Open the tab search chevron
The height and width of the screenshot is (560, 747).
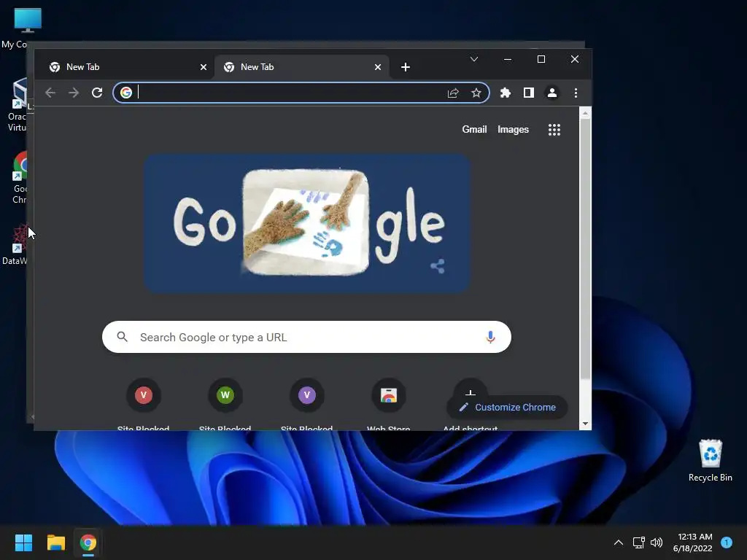(x=474, y=59)
